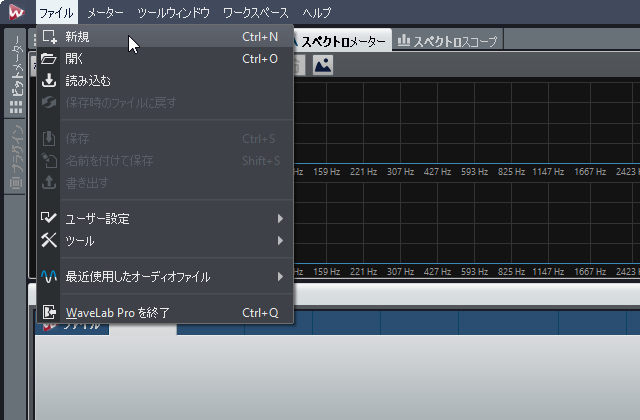
Task: Click the open folder icon
Action: (x=49, y=59)
